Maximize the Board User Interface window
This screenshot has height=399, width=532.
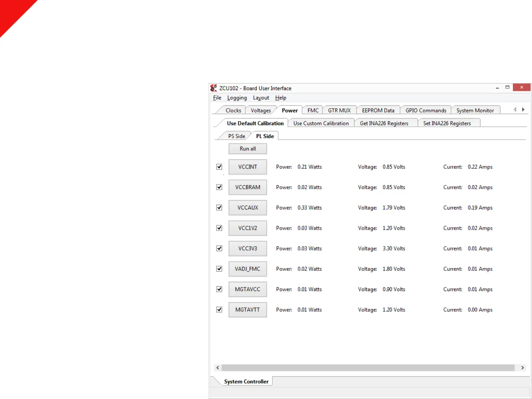[x=508, y=88]
